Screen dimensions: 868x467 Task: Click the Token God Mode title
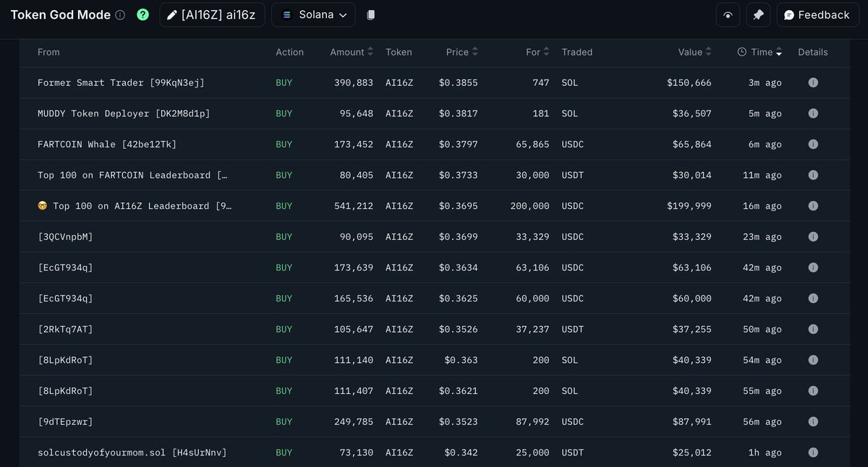coord(61,14)
